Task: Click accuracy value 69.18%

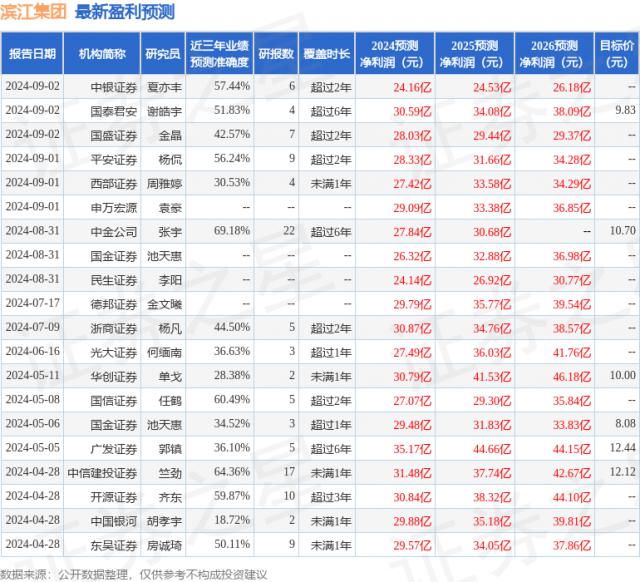Action: point(232,230)
